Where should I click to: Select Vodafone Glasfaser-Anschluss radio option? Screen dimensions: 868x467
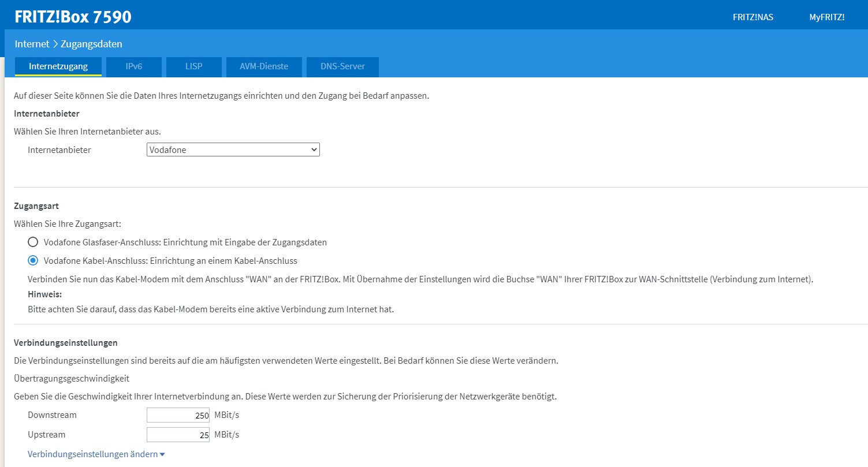pyautogui.click(x=33, y=242)
